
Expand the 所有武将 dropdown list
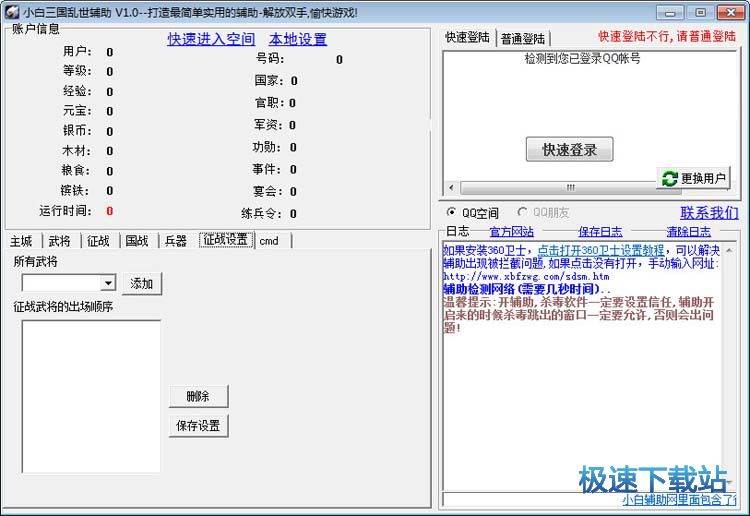point(108,284)
